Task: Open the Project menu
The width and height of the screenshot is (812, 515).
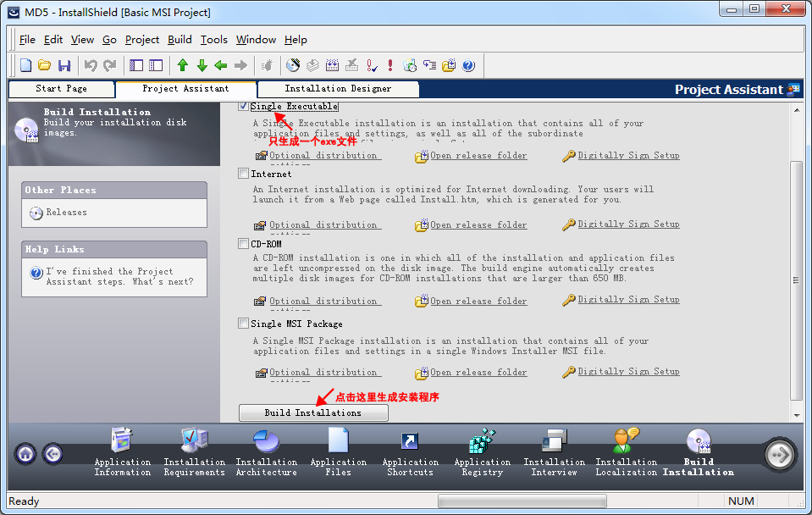Action: [142, 39]
